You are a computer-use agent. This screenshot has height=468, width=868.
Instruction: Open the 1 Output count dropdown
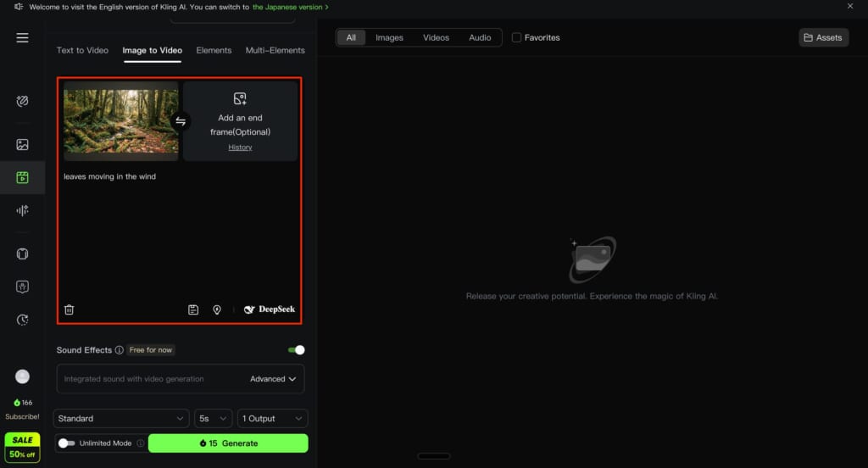tap(273, 418)
